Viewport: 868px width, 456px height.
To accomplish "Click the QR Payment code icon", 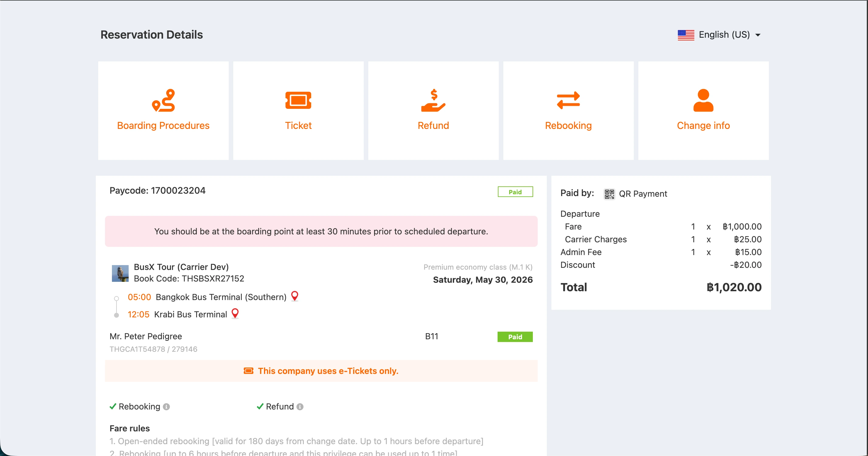I will (609, 194).
